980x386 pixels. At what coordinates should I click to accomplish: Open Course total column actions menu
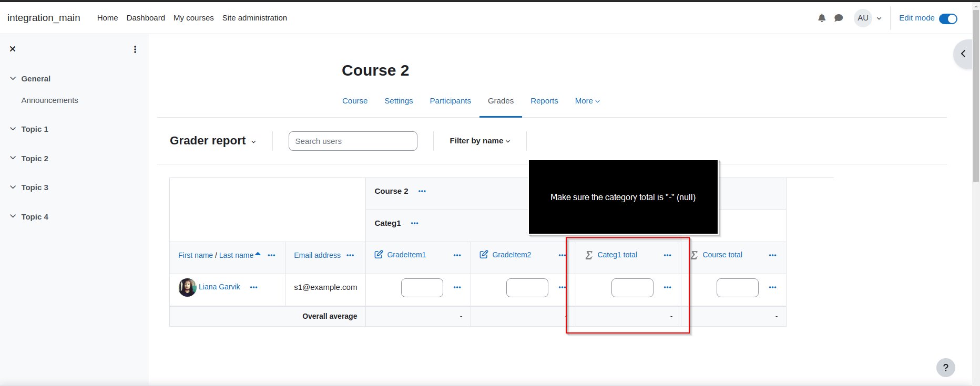tap(772, 255)
